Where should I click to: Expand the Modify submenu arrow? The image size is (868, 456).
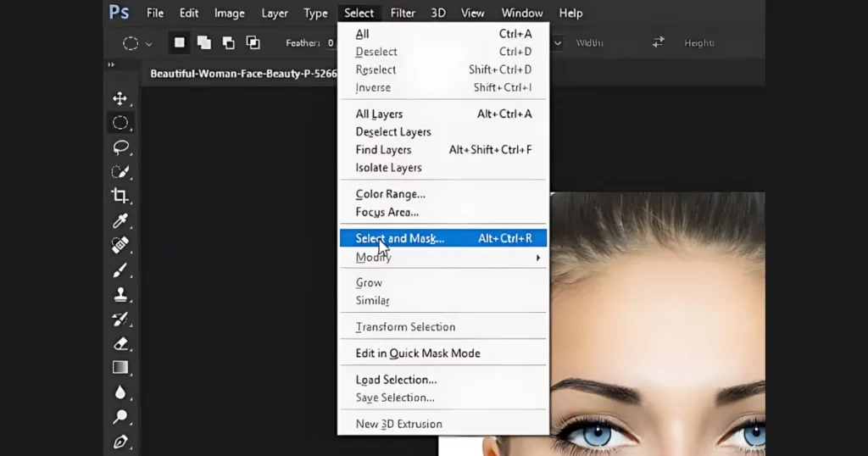point(537,258)
